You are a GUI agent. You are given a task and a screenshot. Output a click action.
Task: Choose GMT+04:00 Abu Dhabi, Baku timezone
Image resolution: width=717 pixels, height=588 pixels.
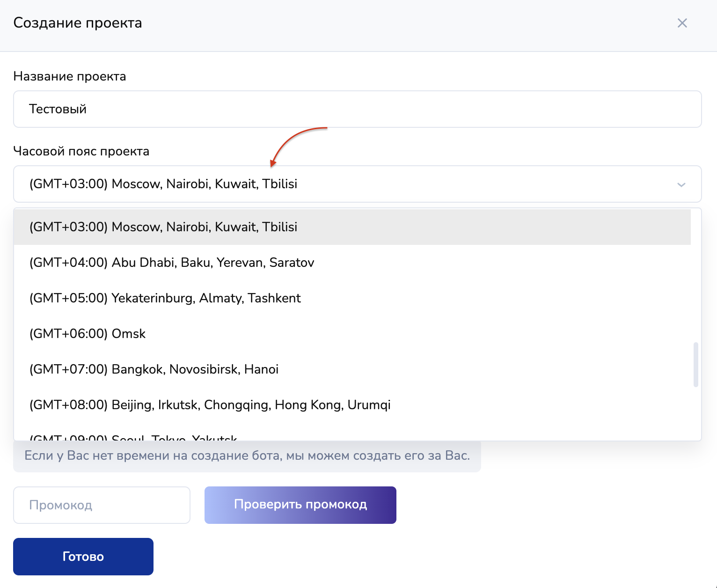171,263
